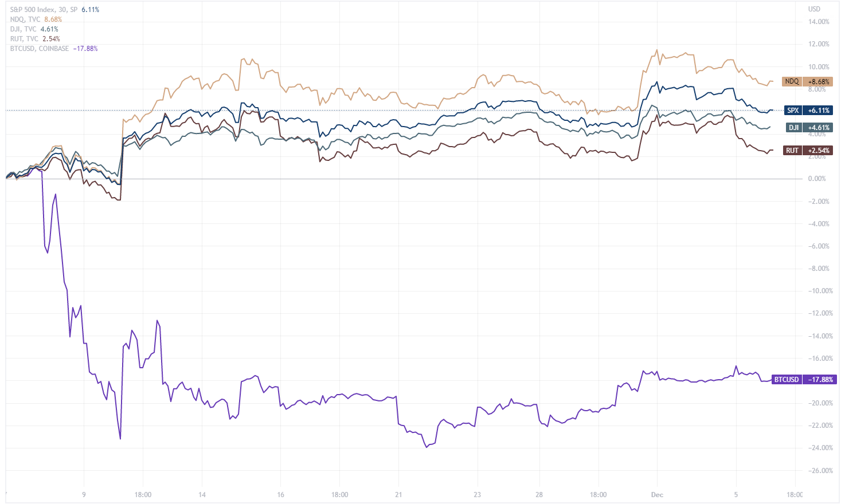Click the 23 date on time axis
Screen dimensions: 845x504
tap(477, 495)
